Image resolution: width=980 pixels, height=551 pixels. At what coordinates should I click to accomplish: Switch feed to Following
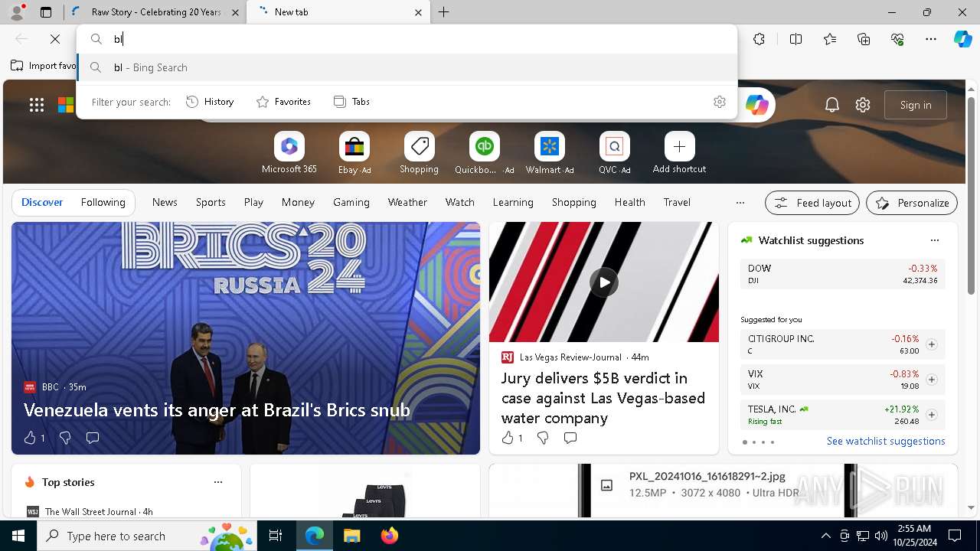click(x=103, y=202)
